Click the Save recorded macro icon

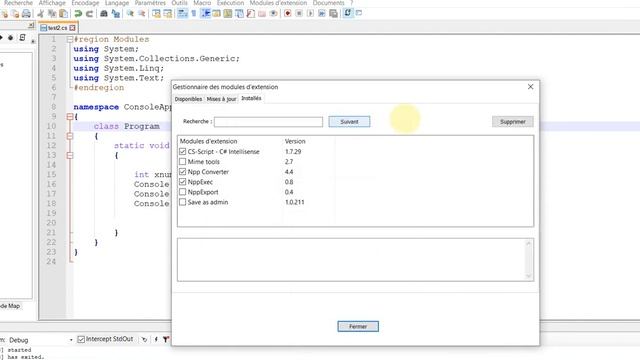(x=333, y=13)
